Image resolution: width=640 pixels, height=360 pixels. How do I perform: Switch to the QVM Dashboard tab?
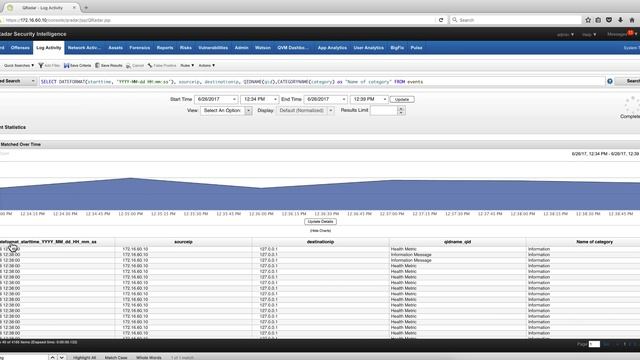coord(293,48)
